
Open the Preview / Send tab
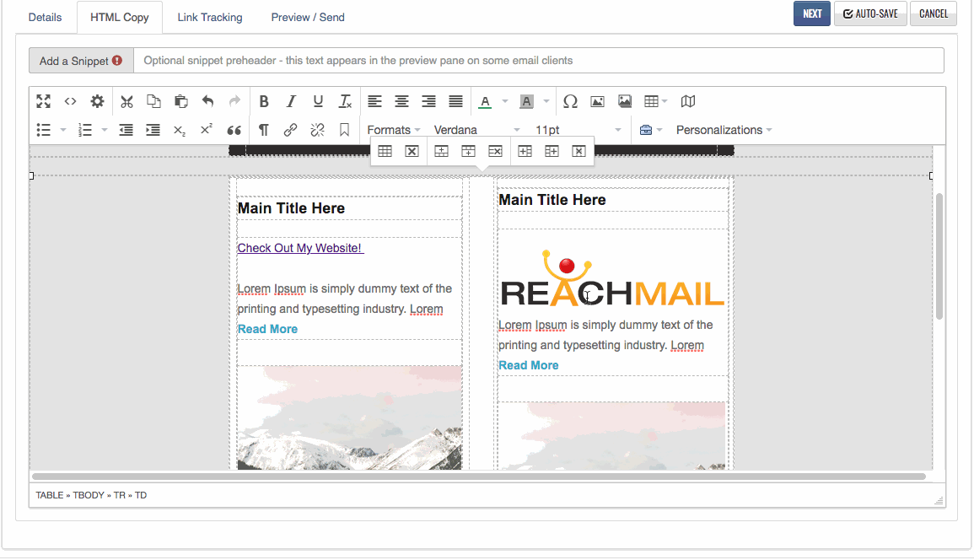pyautogui.click(x=307, y=17)
